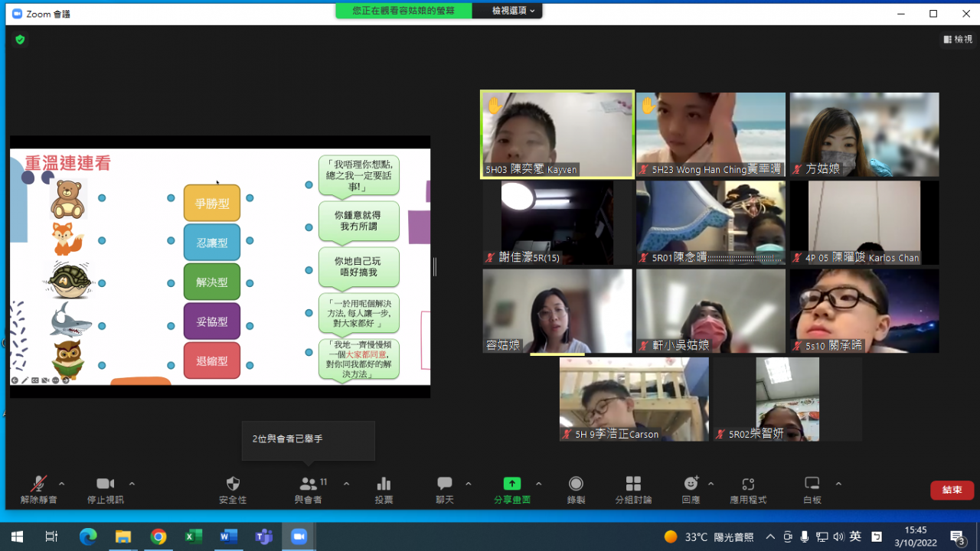
Task: Open the 與會者 participants panel
Action: 309,484
